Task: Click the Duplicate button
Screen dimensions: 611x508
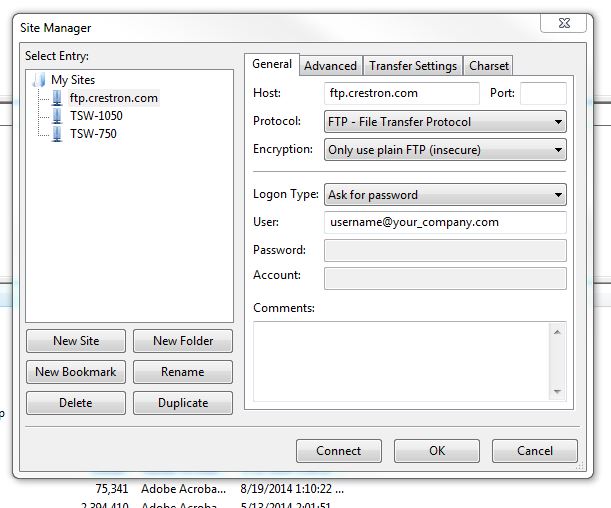Action: (183, 403)
